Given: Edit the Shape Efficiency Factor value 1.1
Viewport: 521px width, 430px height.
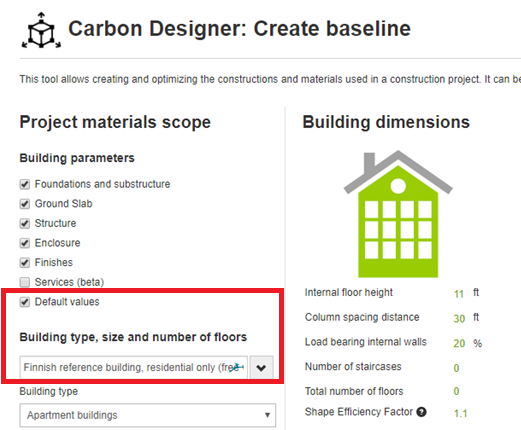Looking at the screenshot, I should click(x=460, y=414).
